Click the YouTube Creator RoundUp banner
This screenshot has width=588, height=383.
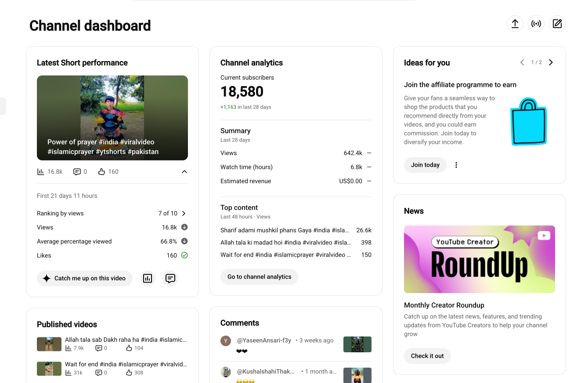coord(480,259)
